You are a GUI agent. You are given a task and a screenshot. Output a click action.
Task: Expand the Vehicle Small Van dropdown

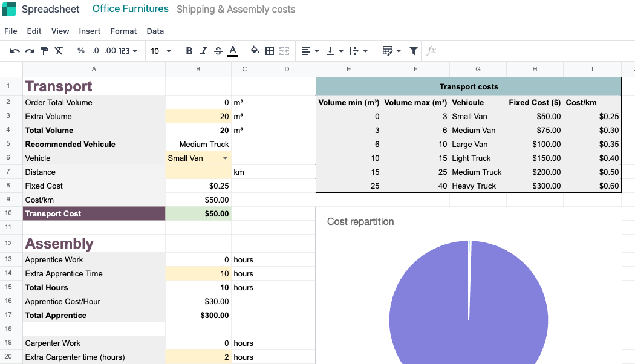coord(225,158)
